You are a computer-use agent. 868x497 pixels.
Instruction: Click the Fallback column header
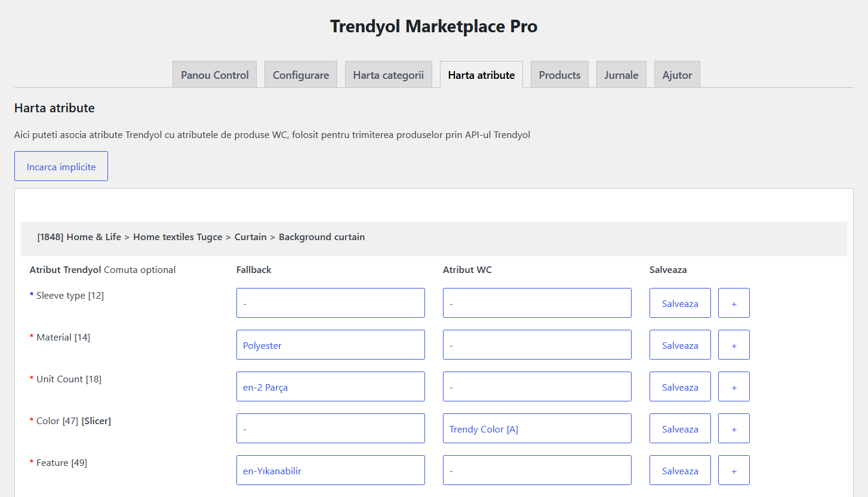tap(254, 270)
